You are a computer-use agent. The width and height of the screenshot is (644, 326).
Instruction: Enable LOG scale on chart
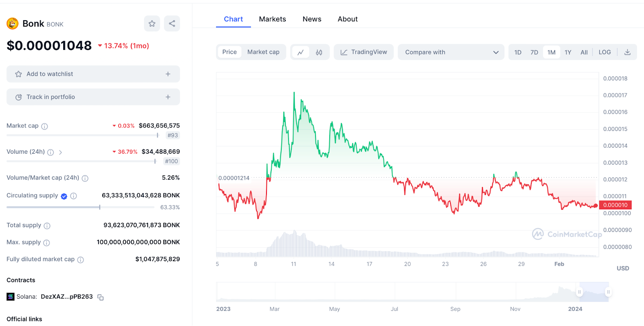tap(605, 52)
